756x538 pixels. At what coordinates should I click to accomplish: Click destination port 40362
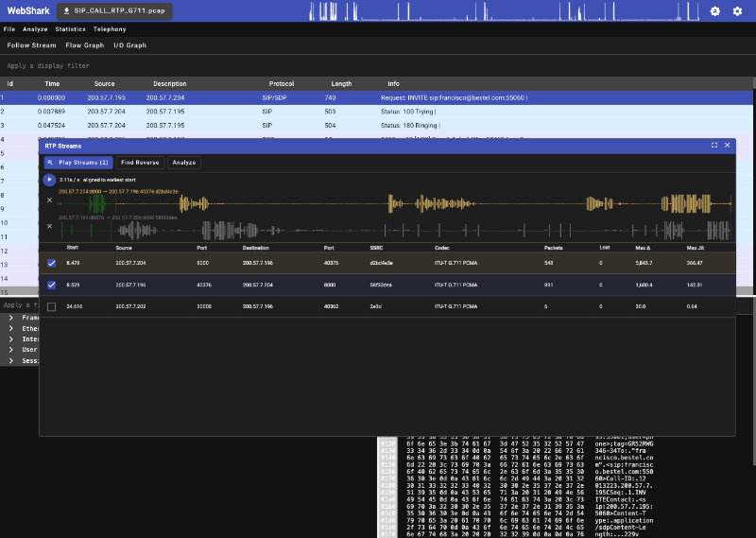click(332, 306)
